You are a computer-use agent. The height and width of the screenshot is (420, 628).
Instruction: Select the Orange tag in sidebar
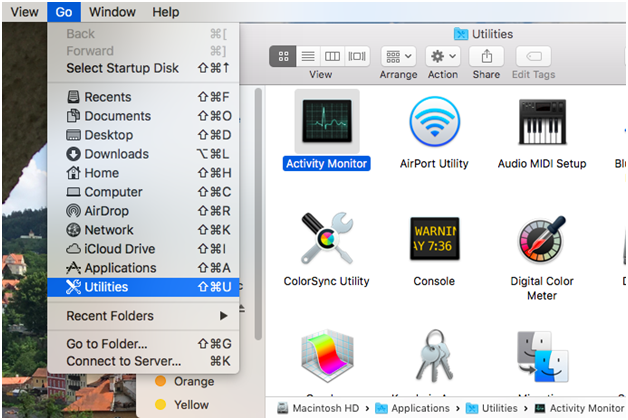click(x=185, y=382)
